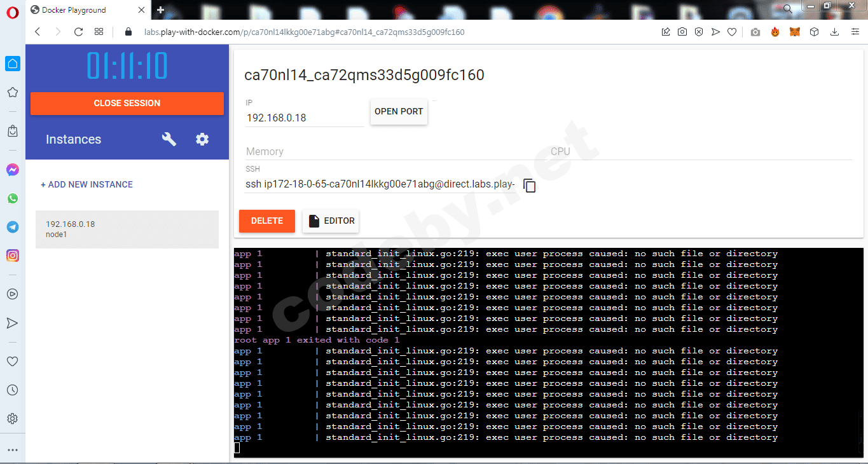Click the terminal cursor prompt
The image size is (868, 464).
(237, 448)
